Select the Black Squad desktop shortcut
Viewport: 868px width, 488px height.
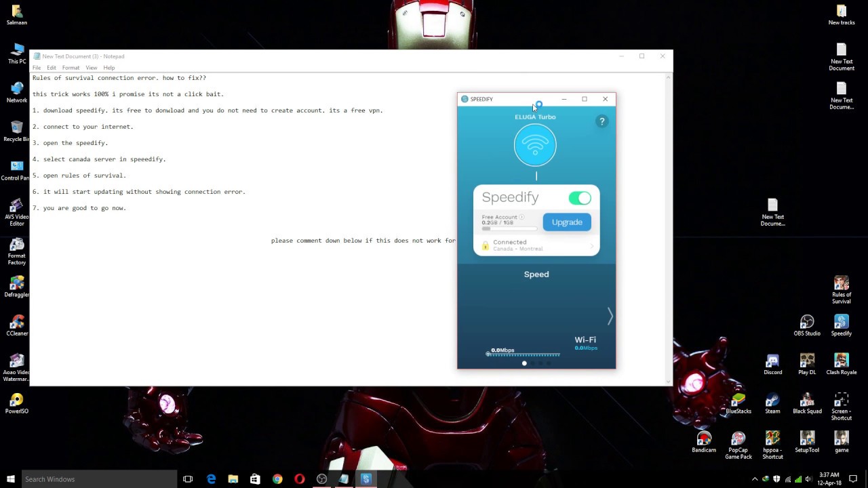click(807, 404)
